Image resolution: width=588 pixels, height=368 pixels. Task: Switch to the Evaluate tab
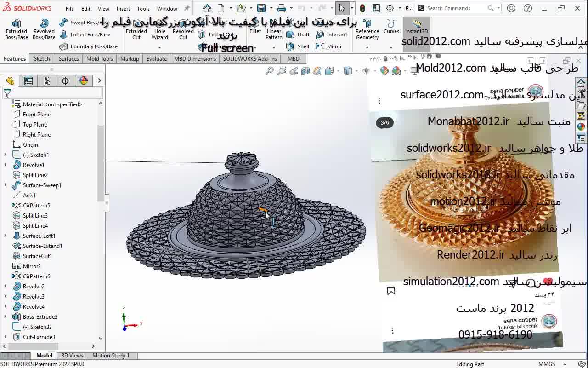tap(157, 58)
